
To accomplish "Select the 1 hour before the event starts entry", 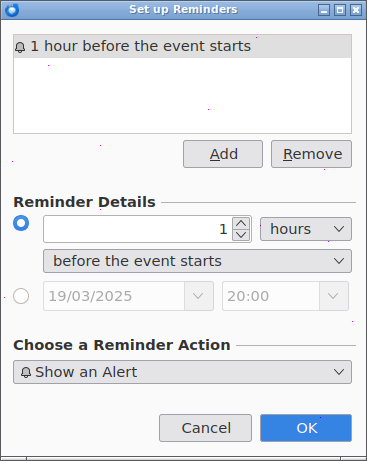I will pos(182,46).
